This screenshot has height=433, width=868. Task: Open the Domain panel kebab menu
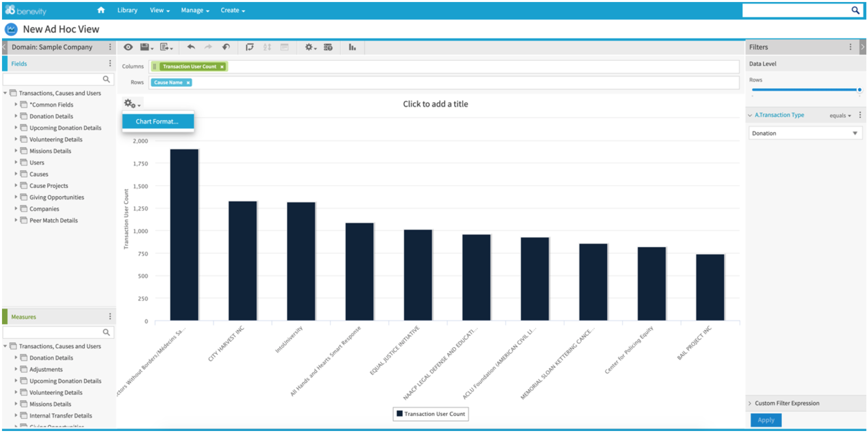pyautogui.click(x=110, y=47)
